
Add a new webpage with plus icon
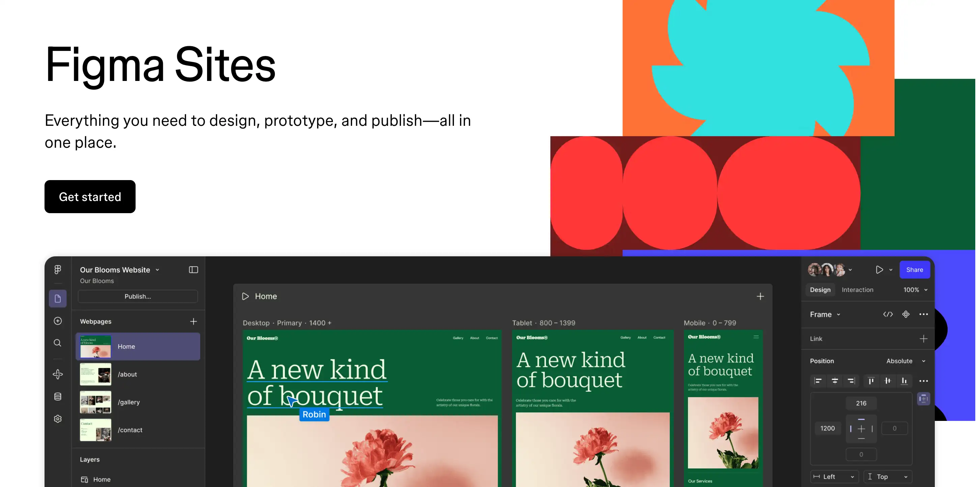click(x=193, y=321)
